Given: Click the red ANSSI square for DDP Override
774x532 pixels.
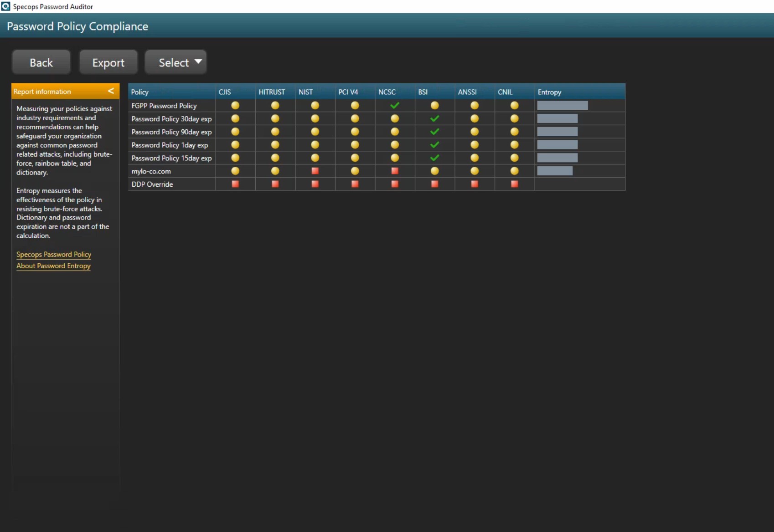Looking at the screenshot, I should click(475, 184).
